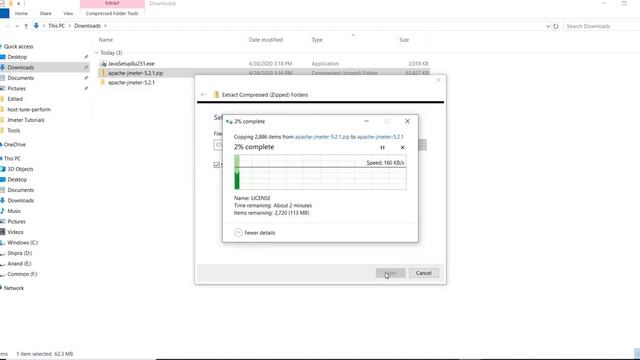Screen dimensions: 640x360
Task: Open Pictures under This PC
Action: tap(16, 222)
